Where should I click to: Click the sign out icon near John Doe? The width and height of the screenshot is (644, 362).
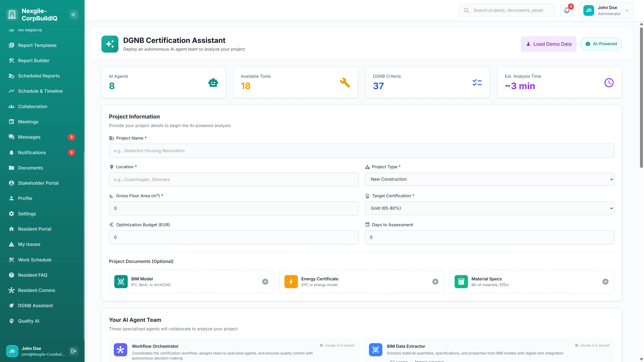coord(73,351)
